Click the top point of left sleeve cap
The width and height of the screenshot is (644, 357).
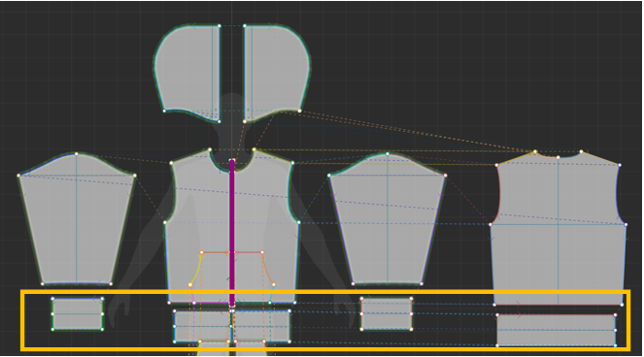[x=77, y=154]
